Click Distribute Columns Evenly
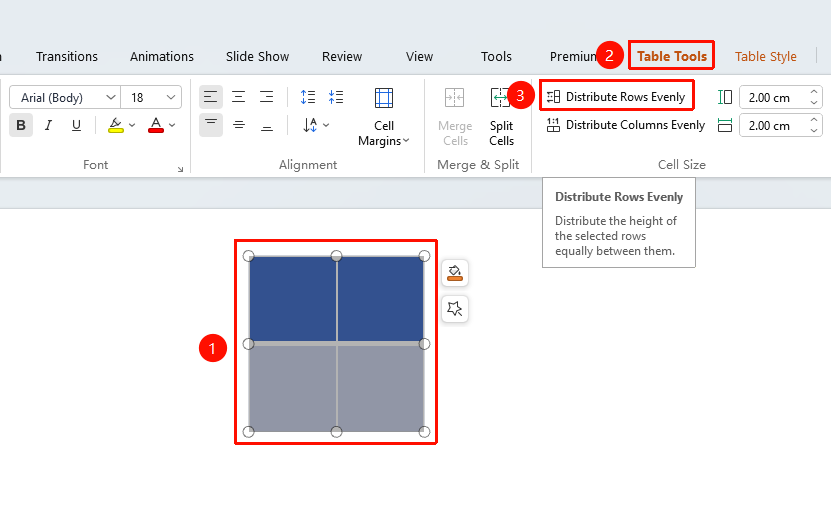Screen dimensions: 831x510 point(626,125)
